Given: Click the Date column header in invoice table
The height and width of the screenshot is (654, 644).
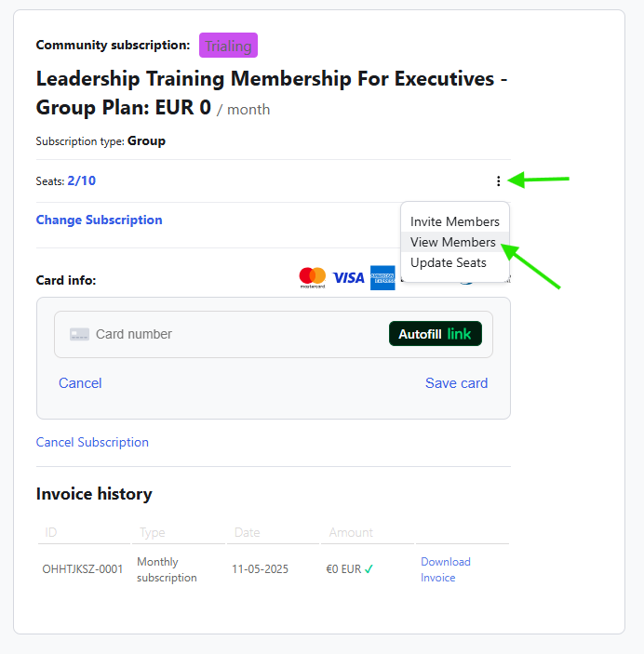Looking at the screenshot, I should [x=247, y=533].
